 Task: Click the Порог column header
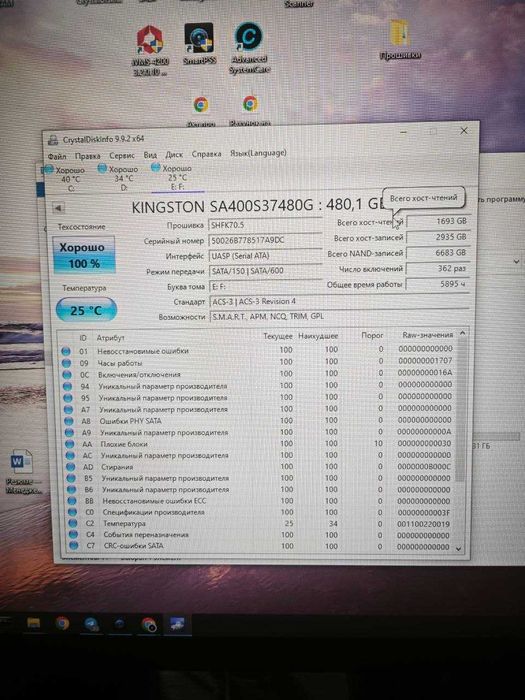click(372, 335)
